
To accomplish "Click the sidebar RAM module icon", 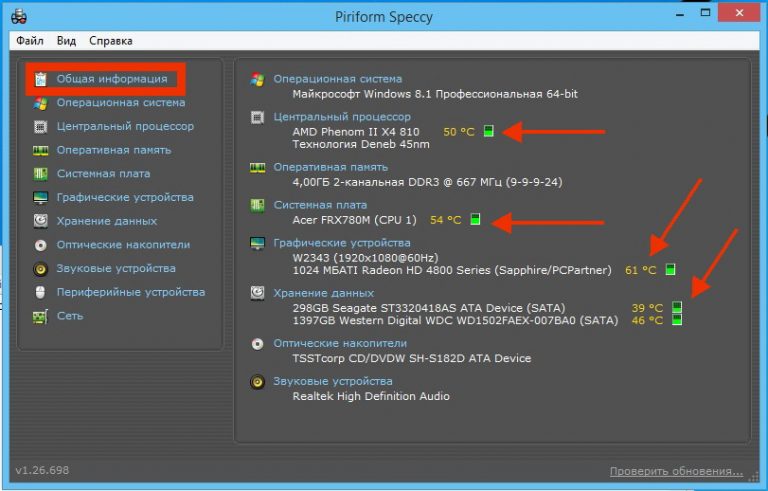I will pyautogui.click(x=41, y=150).
